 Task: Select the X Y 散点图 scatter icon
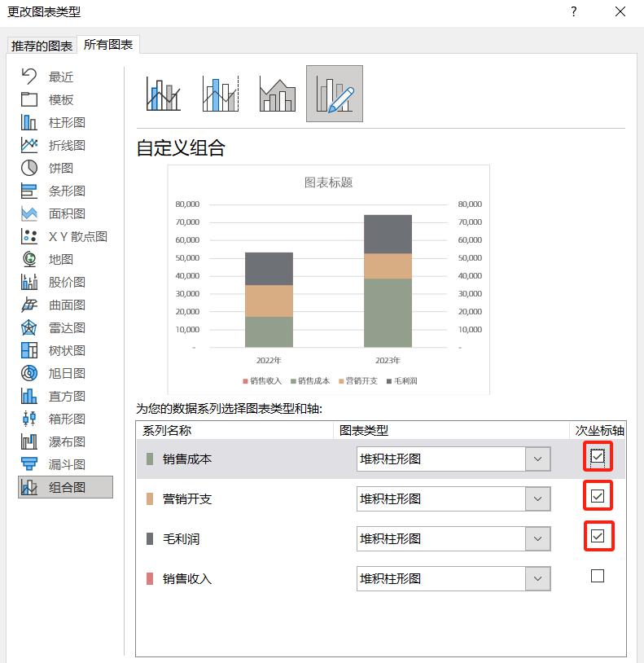[29, 236]
